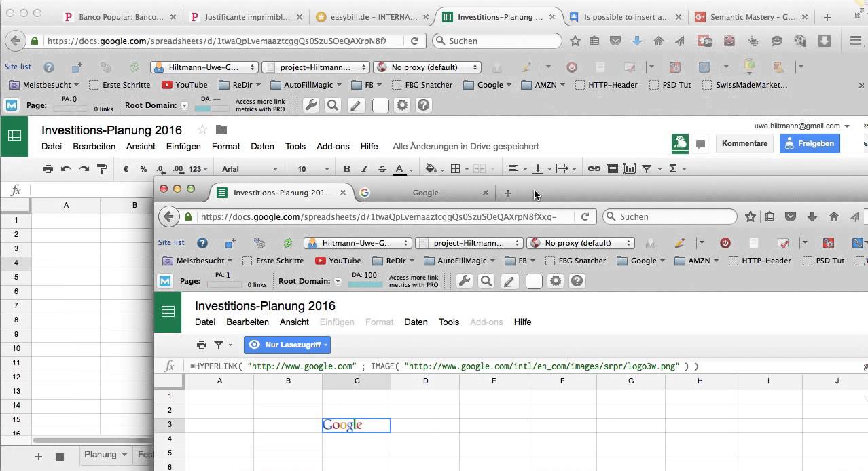This screenshot has height=471, width=868.
Task: Click gear icon in front Moz bar
Action: point(556,281)
